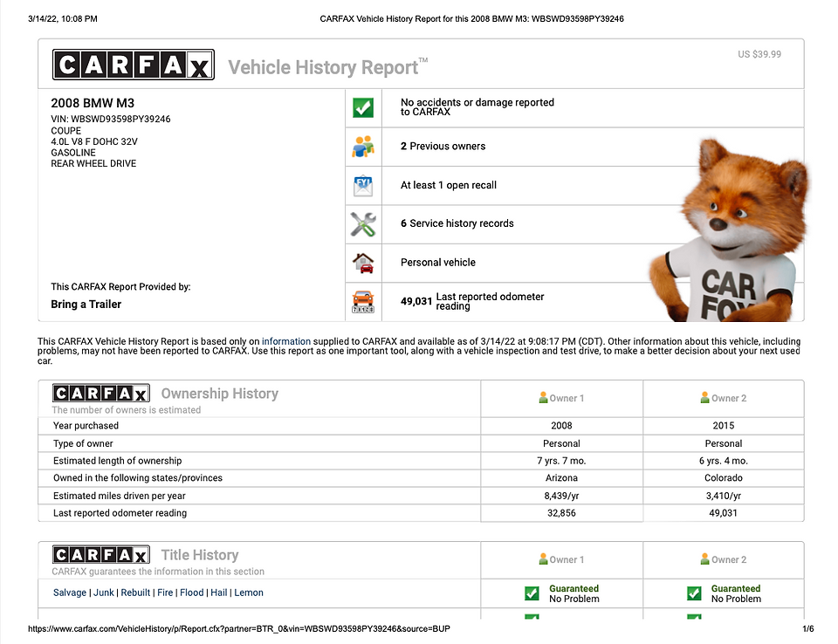Click the wrench service history icon
The image size is (838, 644).
tap(363, 224)
